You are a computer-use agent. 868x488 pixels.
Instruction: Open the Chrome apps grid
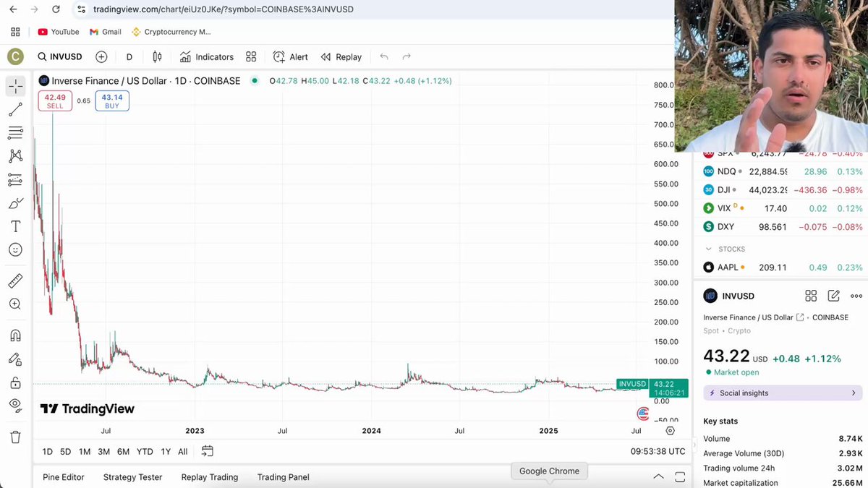pos(15,32)
